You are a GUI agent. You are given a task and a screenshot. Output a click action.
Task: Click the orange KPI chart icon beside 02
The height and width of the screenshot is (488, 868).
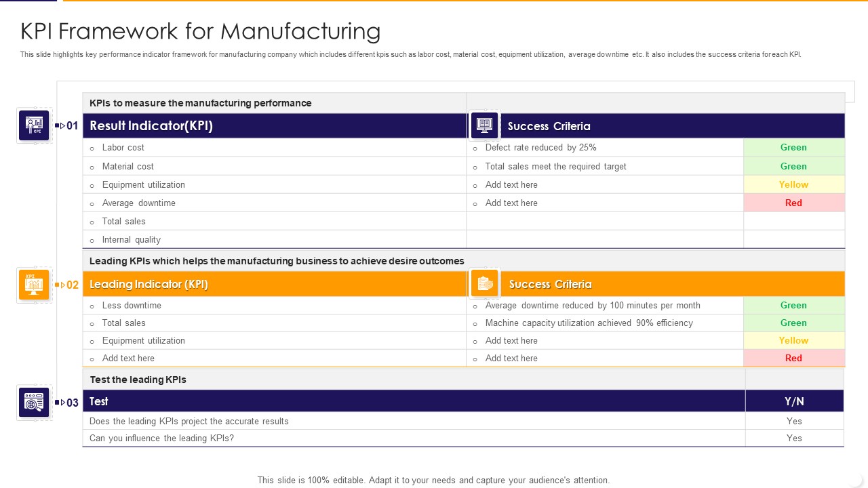click(x=34, y=285)
